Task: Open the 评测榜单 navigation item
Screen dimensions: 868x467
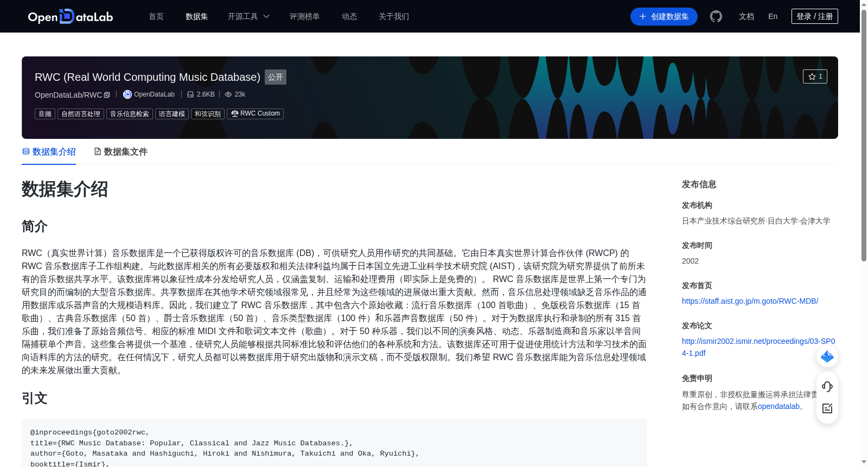Action: (x=305, y=16)
